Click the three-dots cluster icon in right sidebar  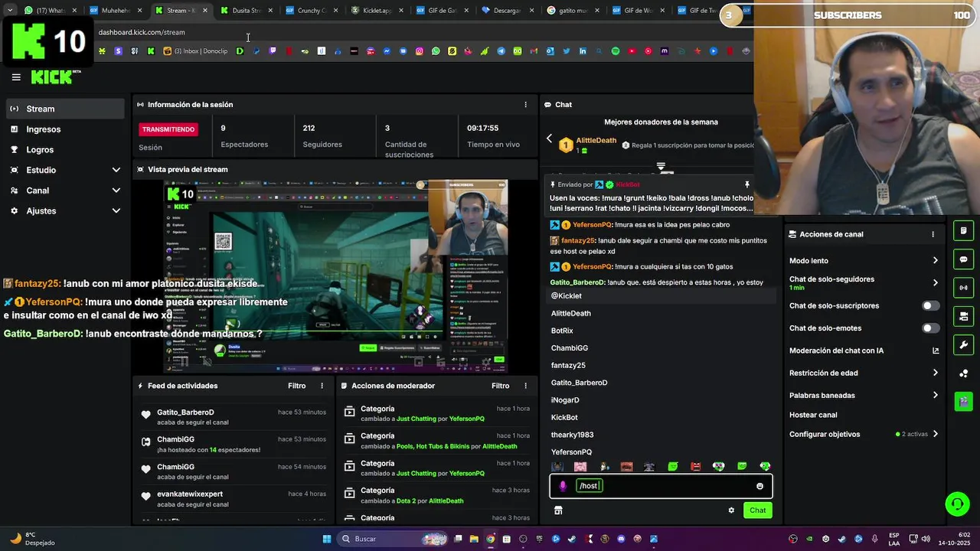pos(964,373)
